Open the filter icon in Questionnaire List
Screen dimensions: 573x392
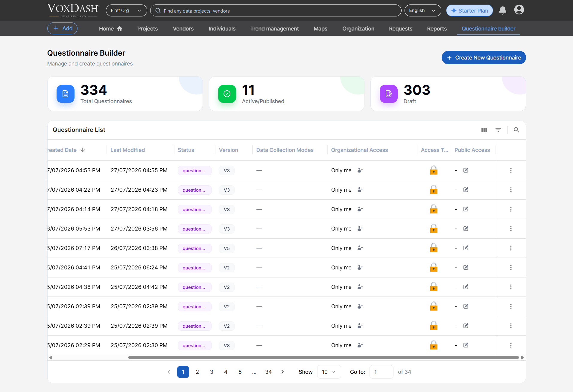pos(498,130)
